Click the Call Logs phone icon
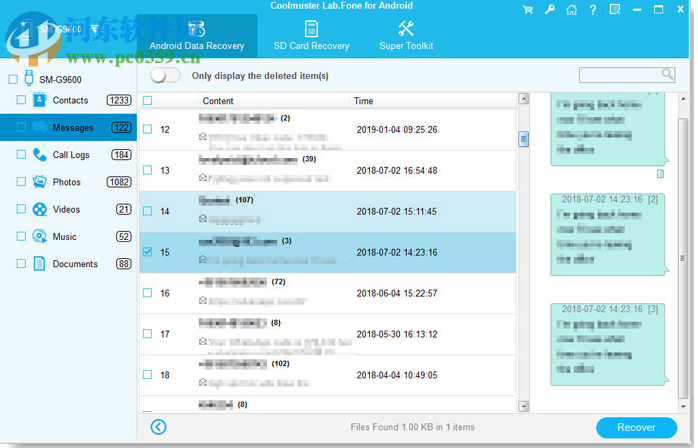This screenshot has height=448, width=698. (40, 155)
